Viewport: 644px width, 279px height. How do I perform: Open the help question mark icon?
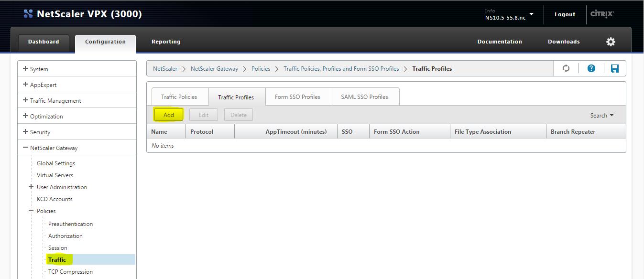tap(591, 69)
